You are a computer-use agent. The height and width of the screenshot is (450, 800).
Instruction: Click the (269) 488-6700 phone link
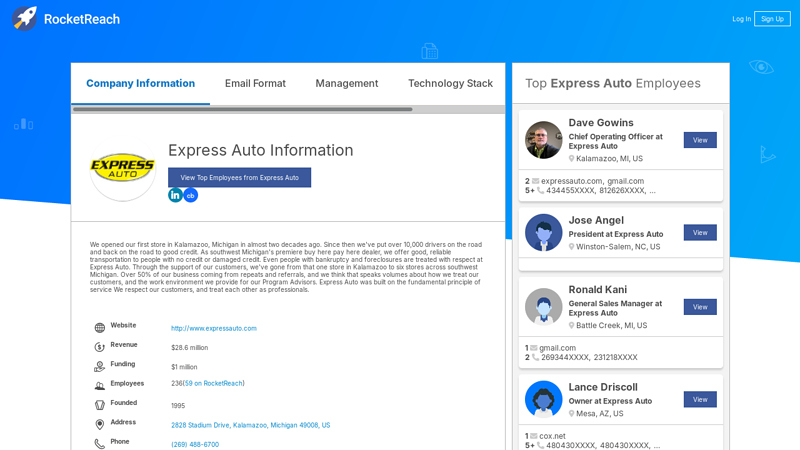click(x=195, y=444)
